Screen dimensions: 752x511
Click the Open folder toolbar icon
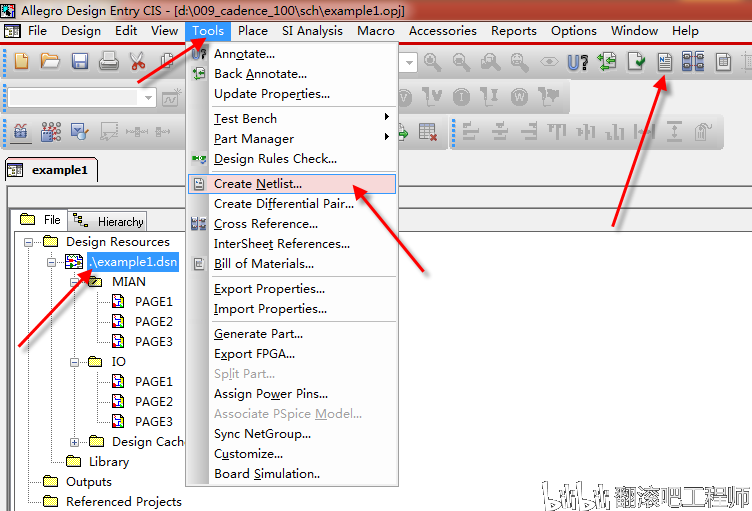pos(50,61)
